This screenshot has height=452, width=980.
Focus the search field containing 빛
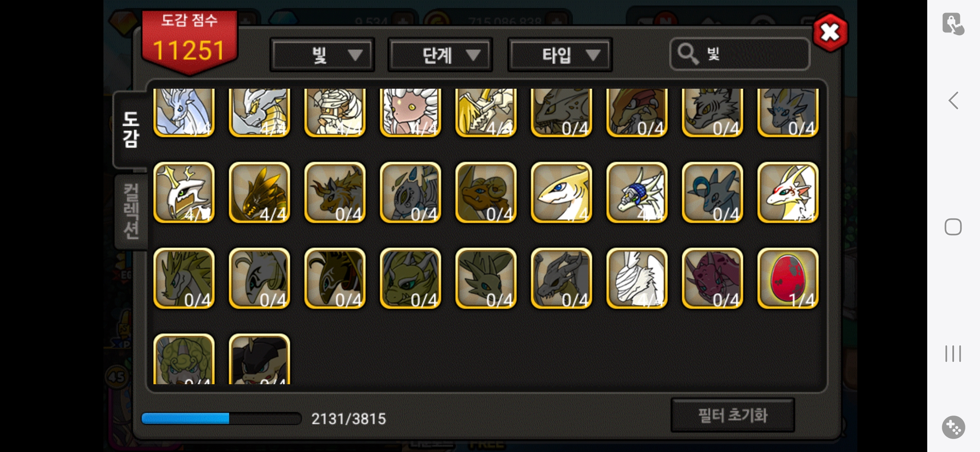coord(740,54)
